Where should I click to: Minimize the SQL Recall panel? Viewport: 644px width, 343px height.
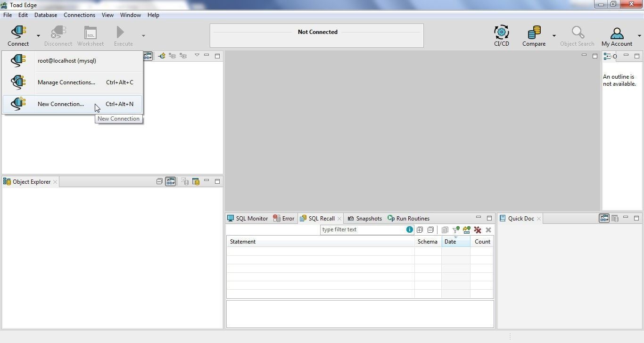coord(479,218)
